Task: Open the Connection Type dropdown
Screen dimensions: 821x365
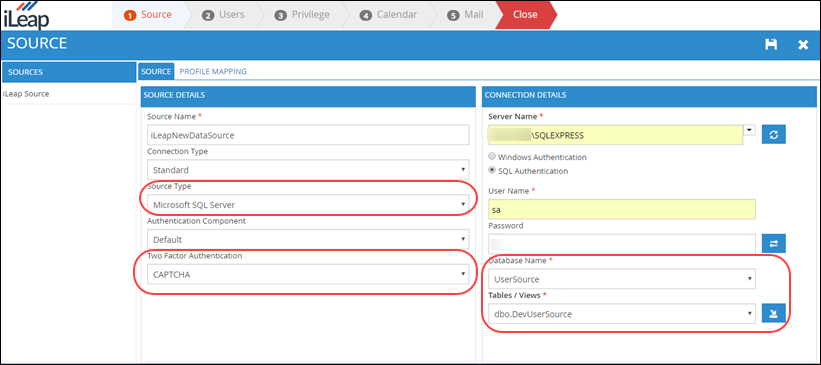Action: (x=308, y=170)
